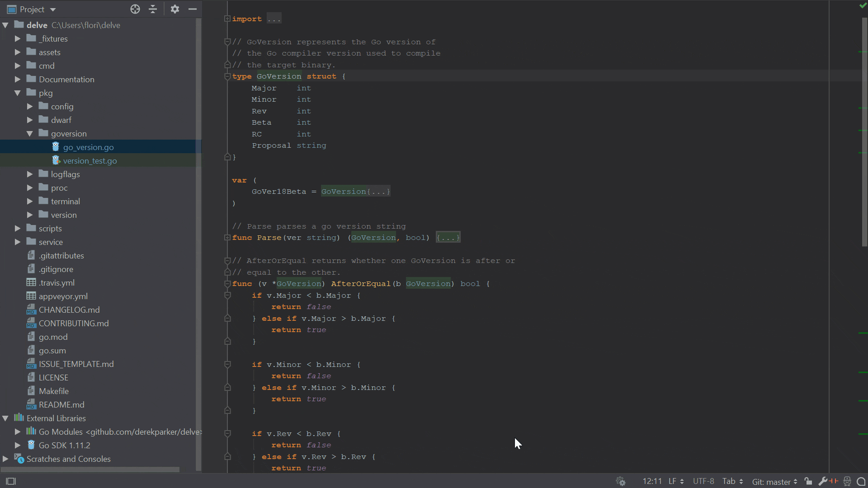
Task: Click the settings/gear icon in toolbar
Action: pos(174,9)
